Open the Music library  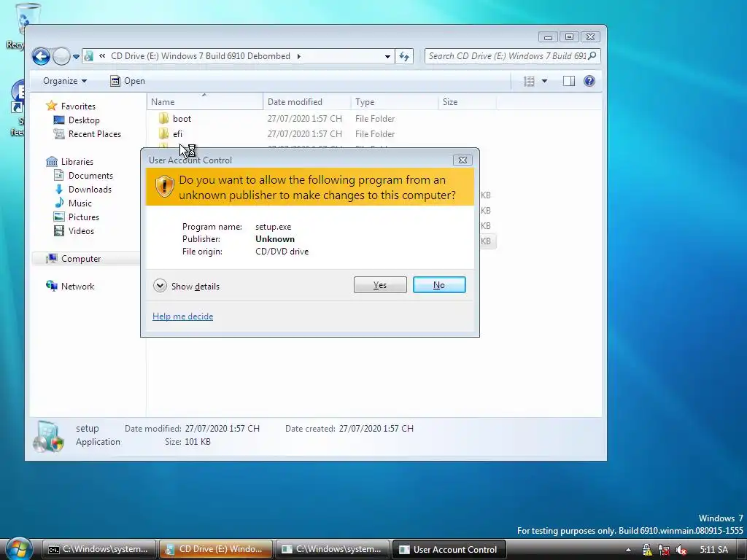(80, 203)
